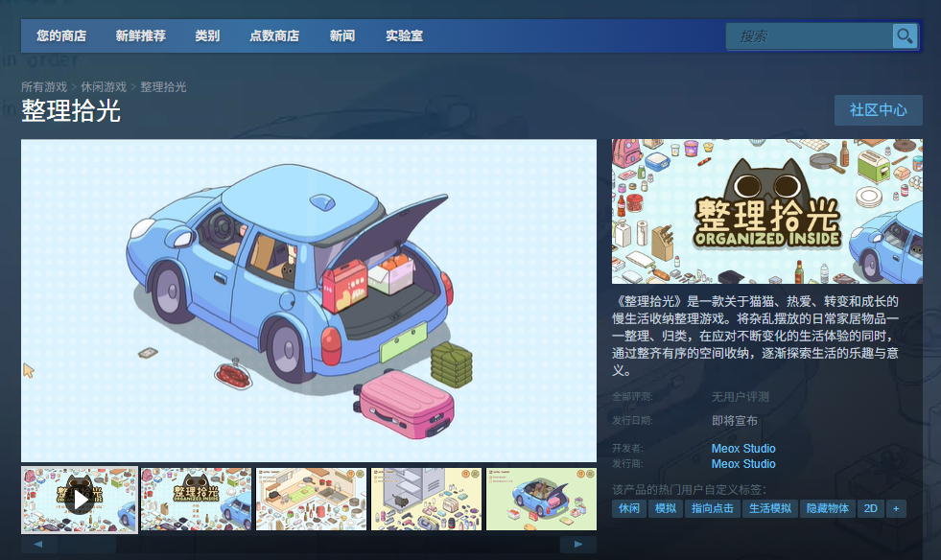Go to the 点数商店 tab
Image resolution: width=941 pixels, height=560 pixels.
[x=274, y=36]
